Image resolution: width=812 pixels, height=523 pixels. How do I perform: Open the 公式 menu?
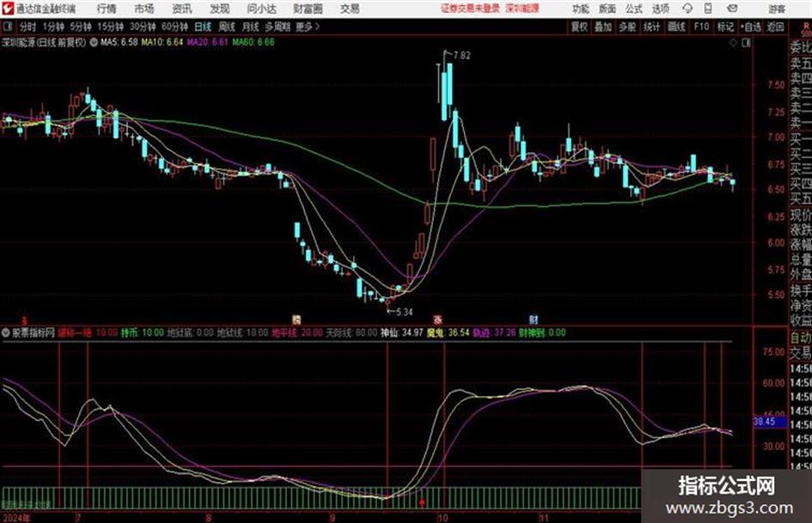pos(634,9)
